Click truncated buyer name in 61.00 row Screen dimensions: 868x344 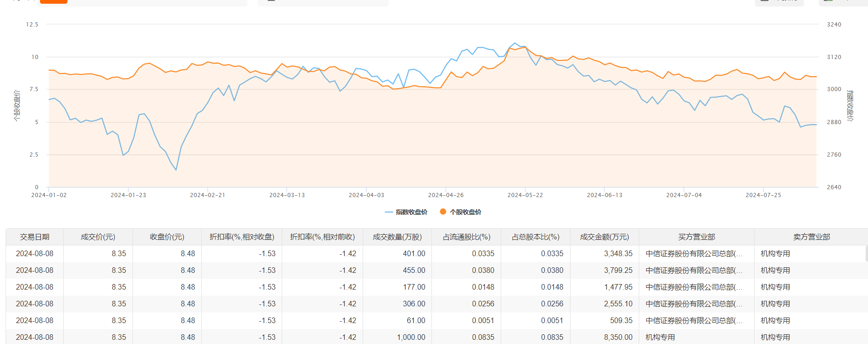coord(694,321)
